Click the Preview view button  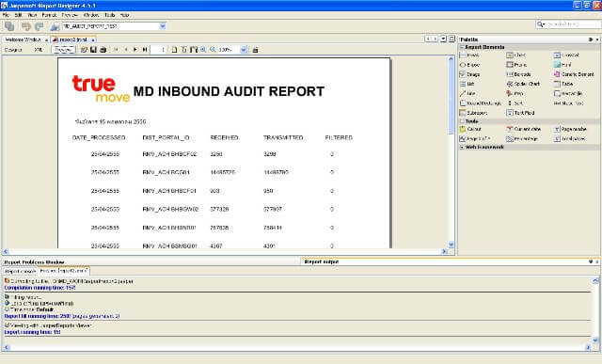63,50
